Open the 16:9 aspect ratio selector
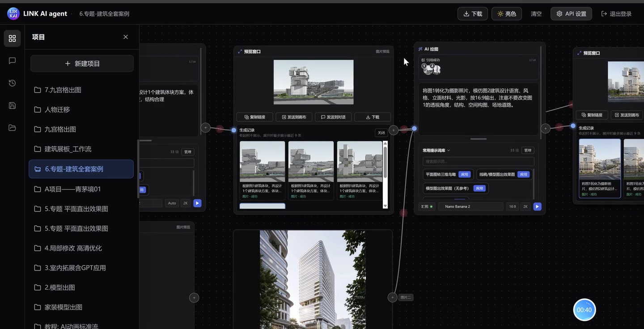Image resolution: width=644 pixels, height=329 pixels. click(512, 207)
